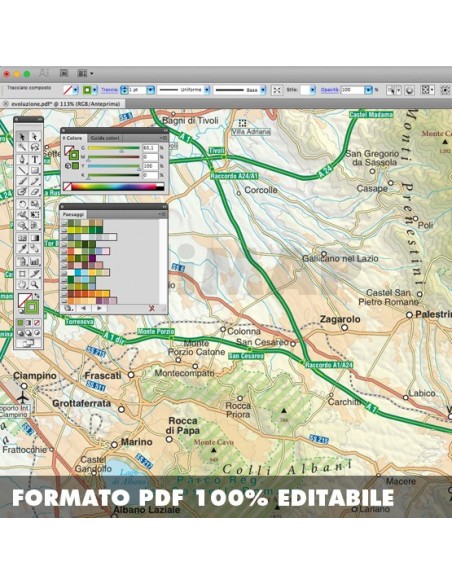The image size is (452, 584).
Task: Select the Lasso tool
Action: pos(35,147)
